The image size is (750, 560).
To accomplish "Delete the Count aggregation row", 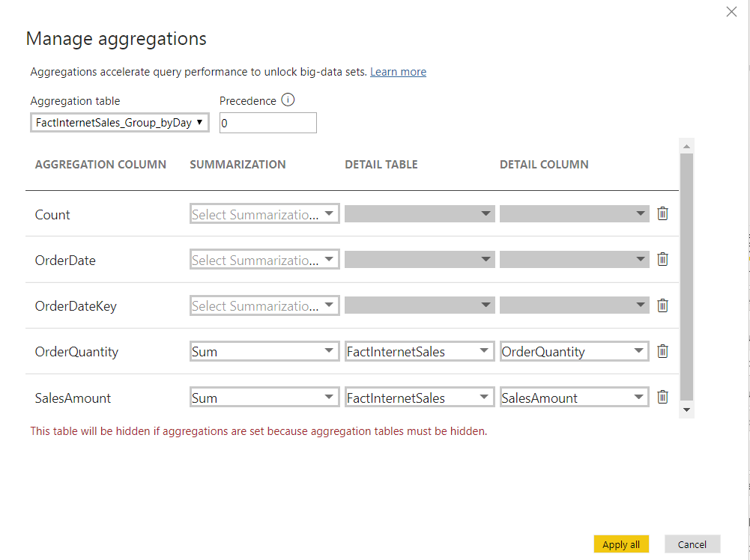I will point(662,213).
